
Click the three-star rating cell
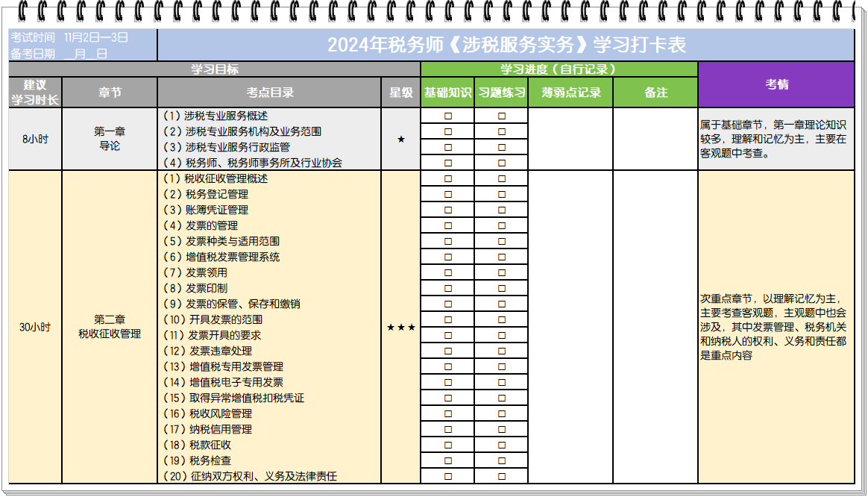click(x=400, y=327)
